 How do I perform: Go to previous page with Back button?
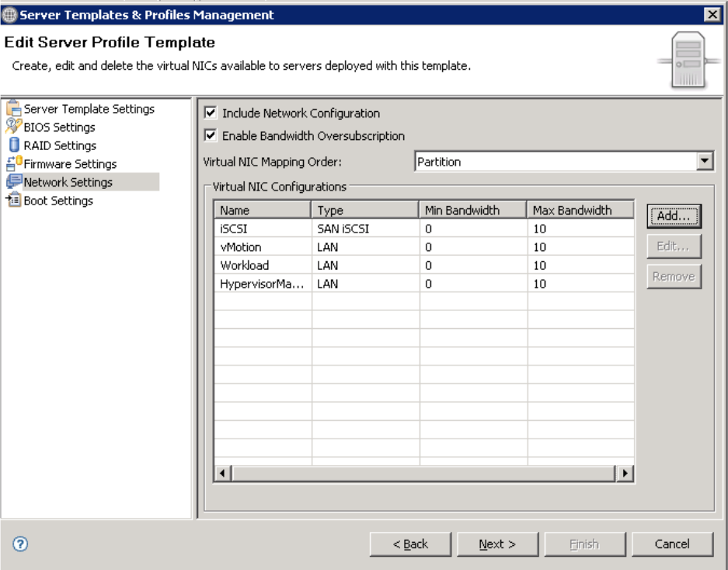click(409, 544)
